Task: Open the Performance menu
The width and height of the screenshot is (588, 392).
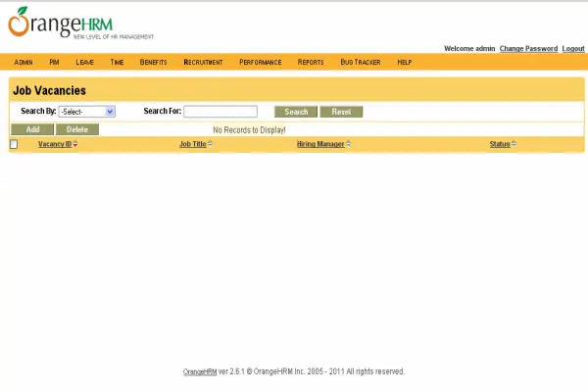Action: pos(260,62)
